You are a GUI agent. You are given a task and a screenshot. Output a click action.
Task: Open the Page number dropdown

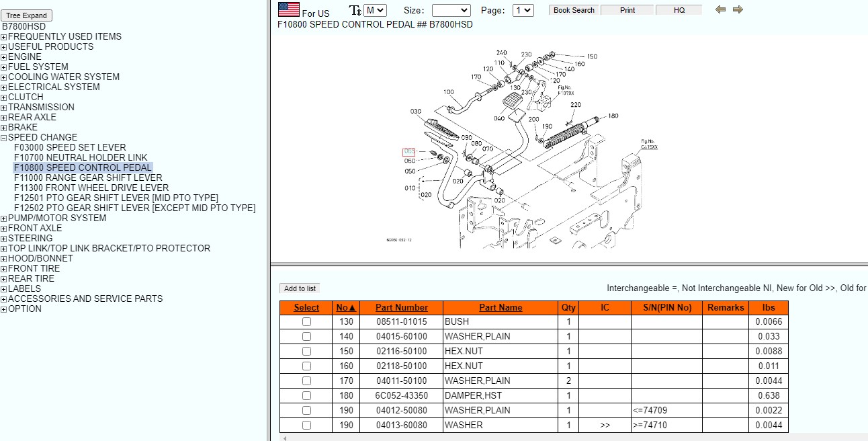(x=523, y=10)
